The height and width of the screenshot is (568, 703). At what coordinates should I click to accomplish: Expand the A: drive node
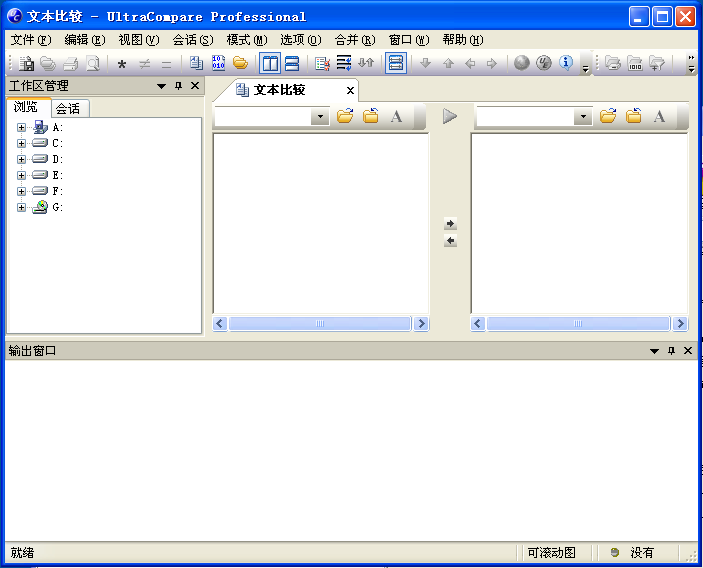click(21, 127)
